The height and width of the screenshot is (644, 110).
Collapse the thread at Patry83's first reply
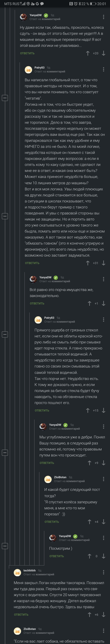5,98
